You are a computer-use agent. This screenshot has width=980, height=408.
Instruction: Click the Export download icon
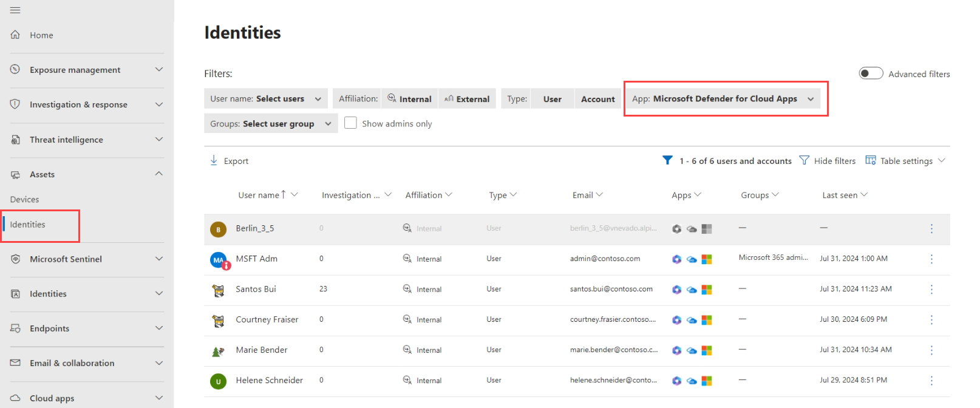(x=214, y=160)
